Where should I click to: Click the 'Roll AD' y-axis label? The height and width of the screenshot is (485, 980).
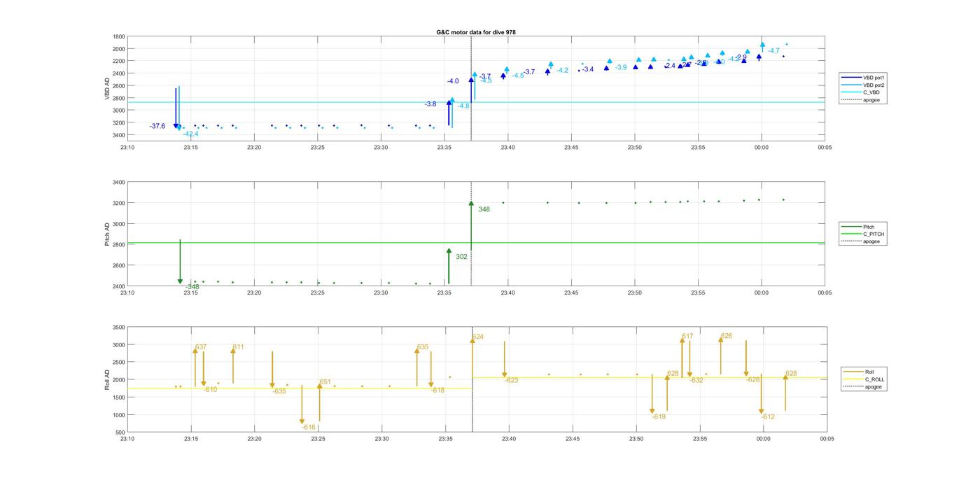pos(108,380)
